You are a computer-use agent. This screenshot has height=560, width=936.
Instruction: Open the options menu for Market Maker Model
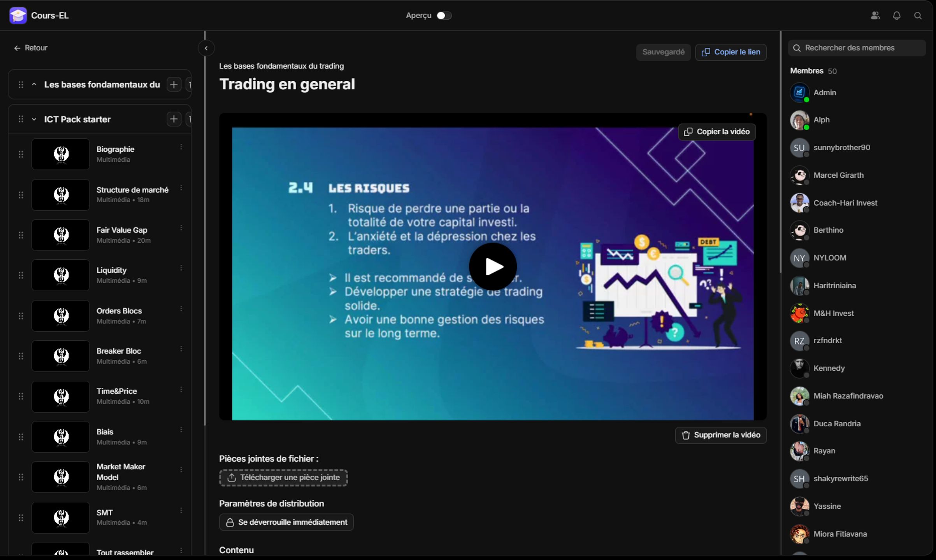(181, 470)
